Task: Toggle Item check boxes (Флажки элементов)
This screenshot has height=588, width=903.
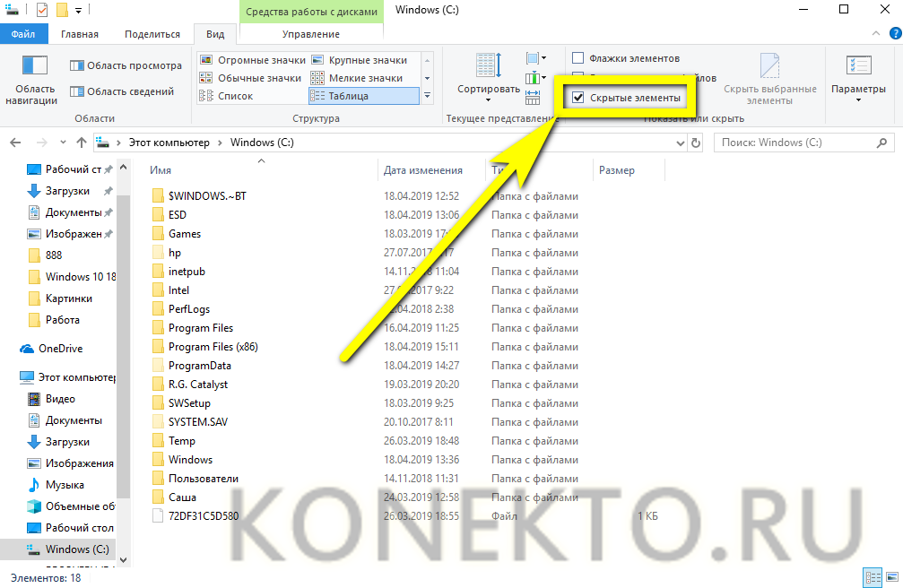Action: 625,58
